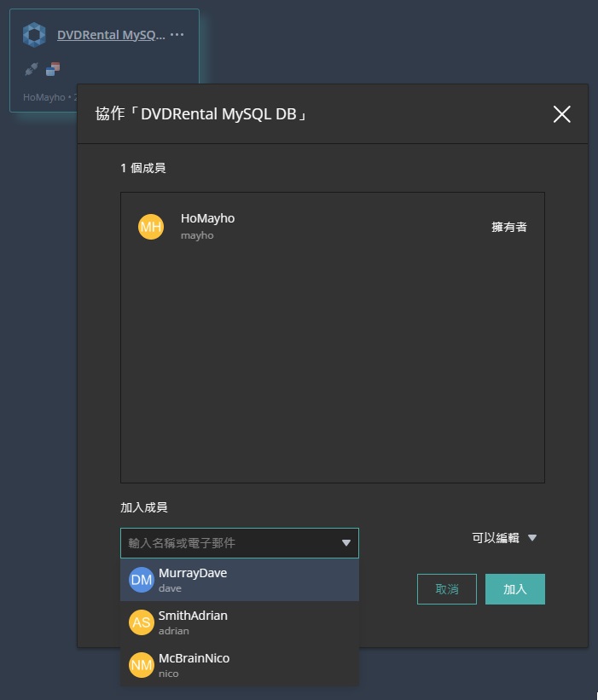Open the 可以編輯 permission dropdown
Image resolution: width=598 pixels, height=700 pixels.
pos(504,537)
